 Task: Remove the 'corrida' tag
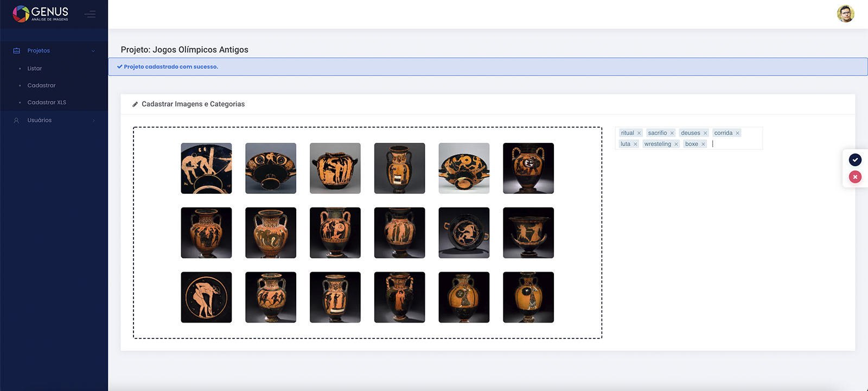click(737, 133)
